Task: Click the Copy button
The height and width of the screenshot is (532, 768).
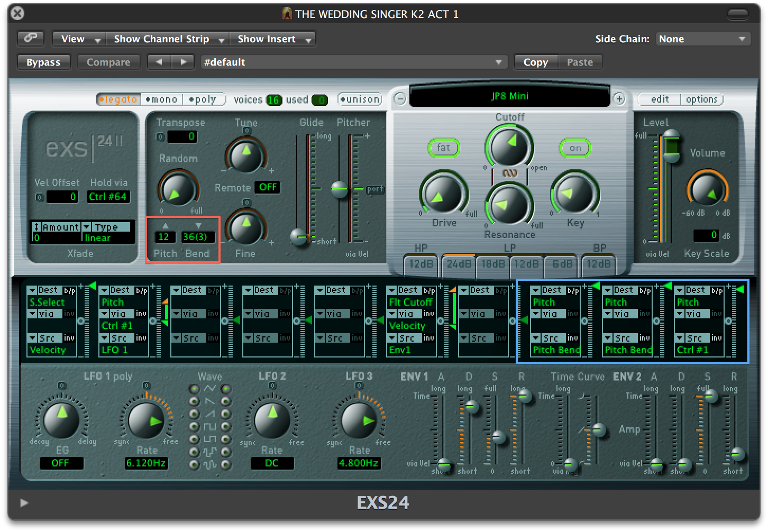Action: [x=536, y=62]
